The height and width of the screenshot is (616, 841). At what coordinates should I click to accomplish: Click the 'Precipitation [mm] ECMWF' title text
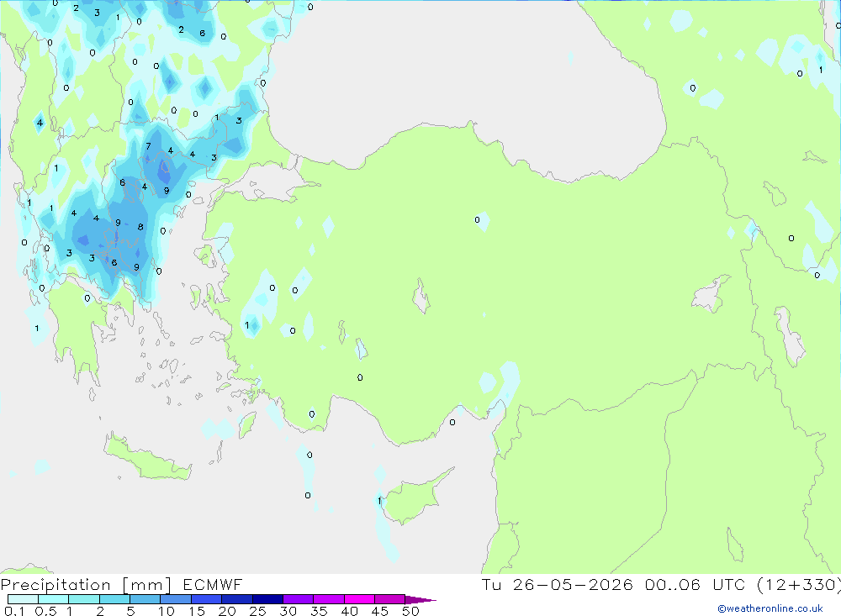(x=122, y=584)
